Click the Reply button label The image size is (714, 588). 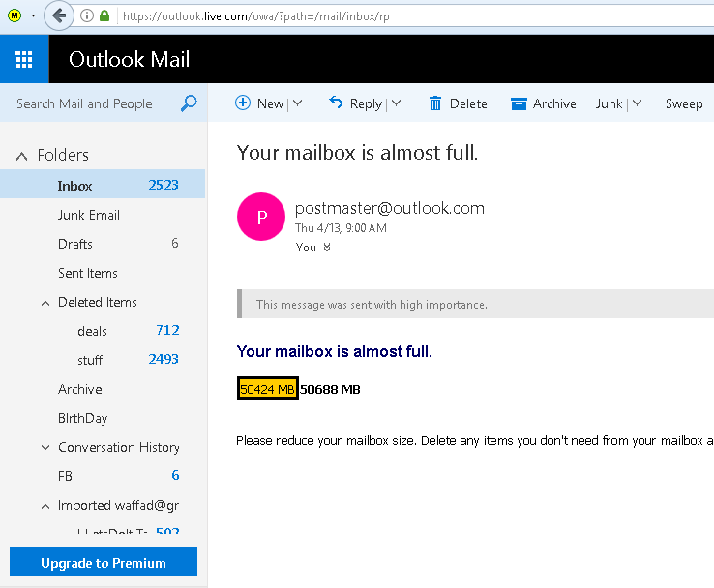coord(366,104)
